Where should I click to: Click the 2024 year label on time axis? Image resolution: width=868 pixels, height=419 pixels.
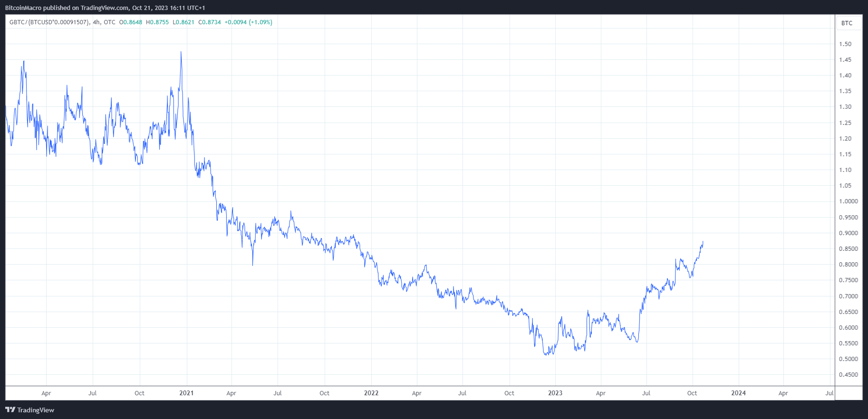point(738,393)
